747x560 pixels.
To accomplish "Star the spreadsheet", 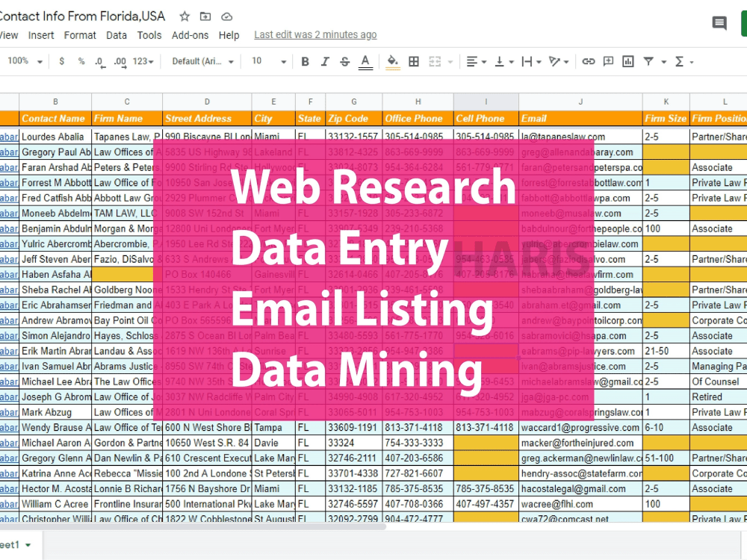I will (x=185, y=16).
